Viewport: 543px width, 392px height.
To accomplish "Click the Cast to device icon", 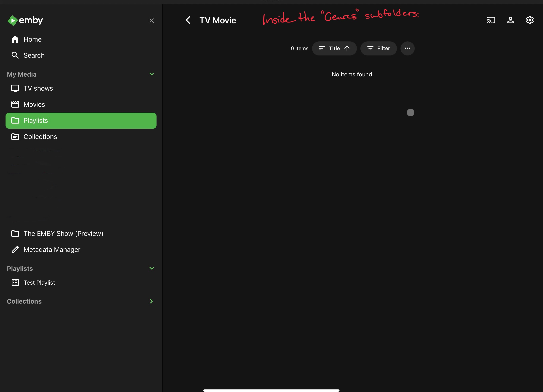I will point(491,20).
